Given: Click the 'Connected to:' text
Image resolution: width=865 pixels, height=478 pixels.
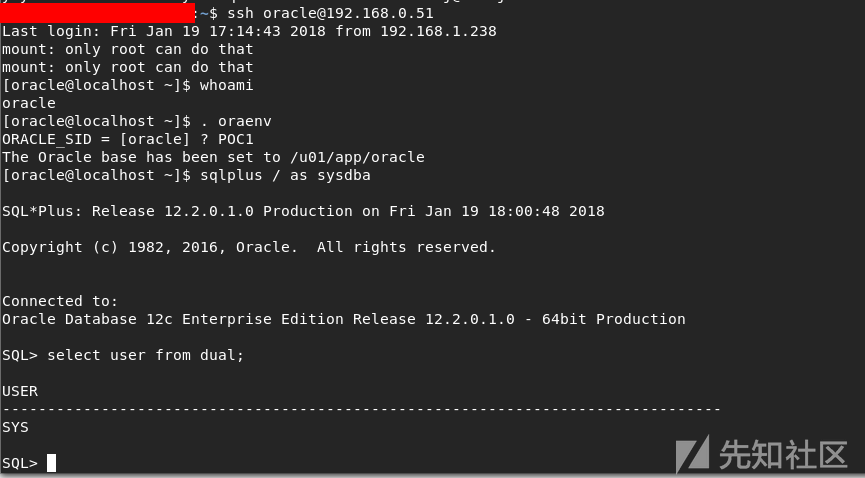Looking at the screenshot, I should (60, 301).
